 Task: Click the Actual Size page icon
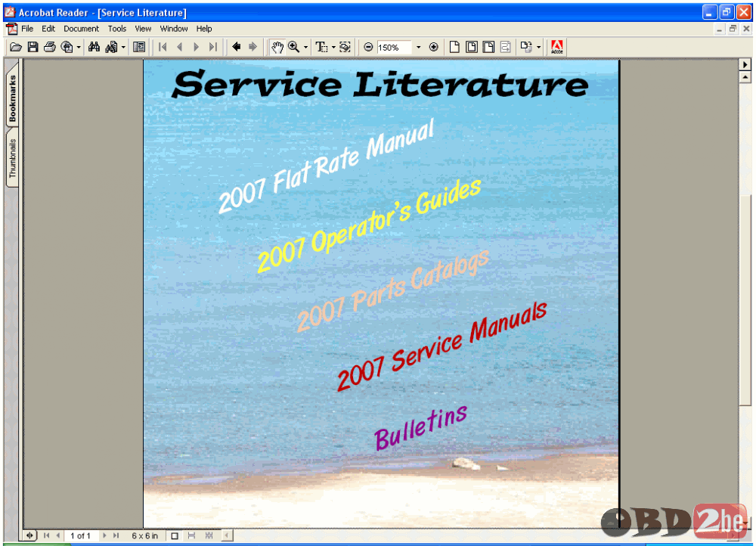(x=454, y=47)
